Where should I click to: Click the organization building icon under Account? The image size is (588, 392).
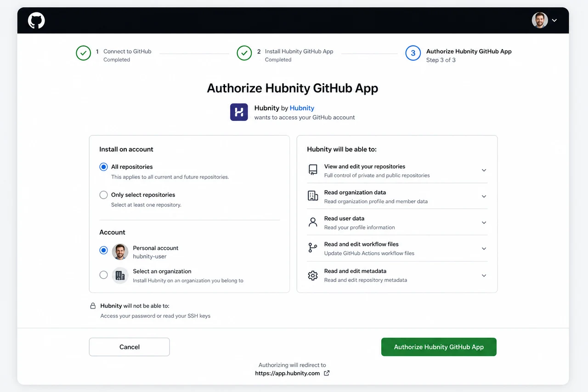pyautogui.click(x=120, y=275)
